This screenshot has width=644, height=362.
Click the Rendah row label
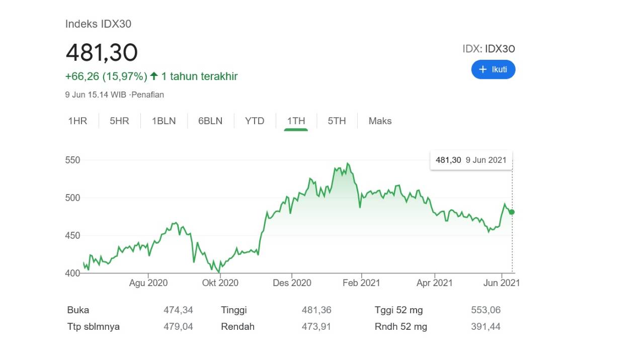pyautogui.click(x=237, y=327)
